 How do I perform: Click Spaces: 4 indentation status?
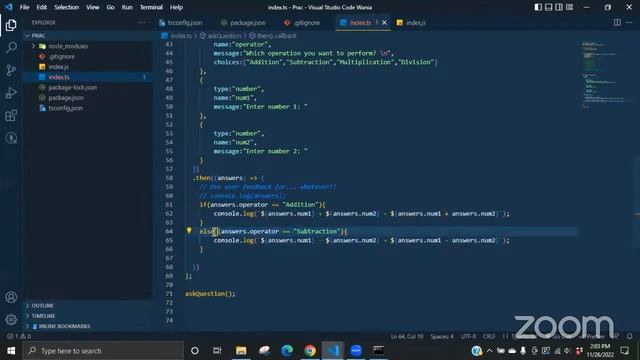pos(442,336)
